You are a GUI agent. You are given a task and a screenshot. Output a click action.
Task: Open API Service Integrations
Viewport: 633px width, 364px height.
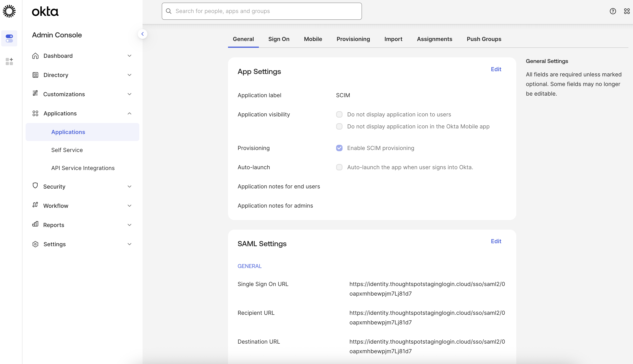coord(82,168)
